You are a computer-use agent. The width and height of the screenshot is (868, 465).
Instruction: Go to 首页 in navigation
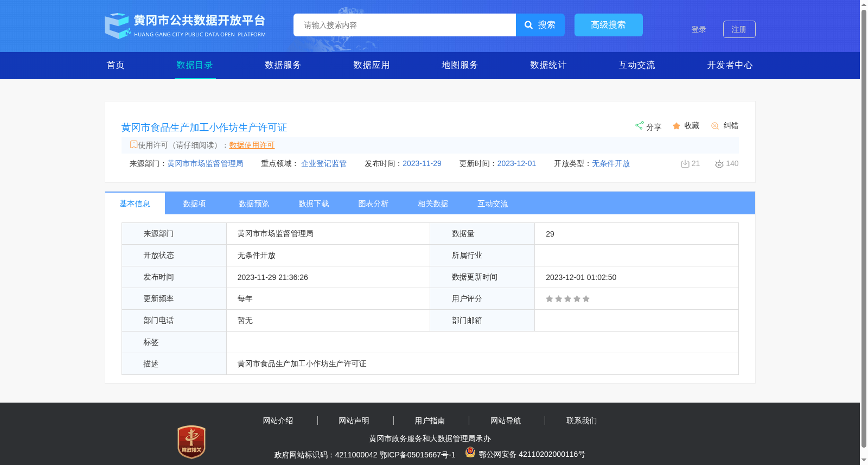tap(116, 65)
